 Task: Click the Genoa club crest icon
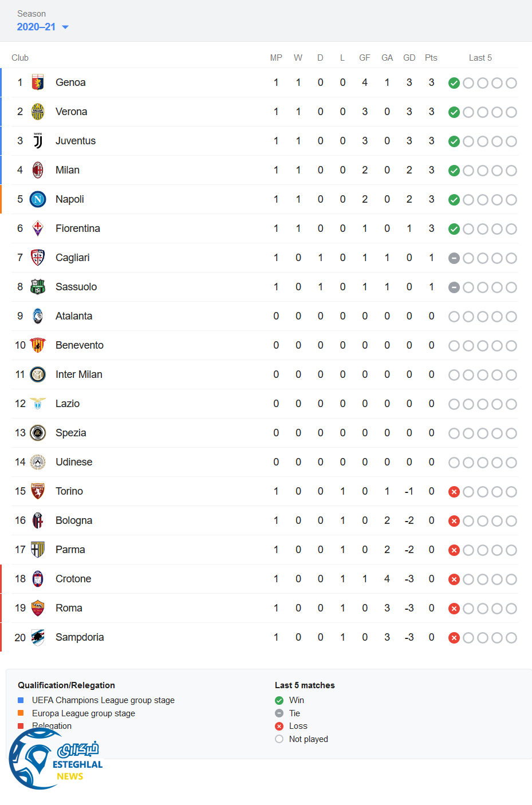click(x=38, y=82)
